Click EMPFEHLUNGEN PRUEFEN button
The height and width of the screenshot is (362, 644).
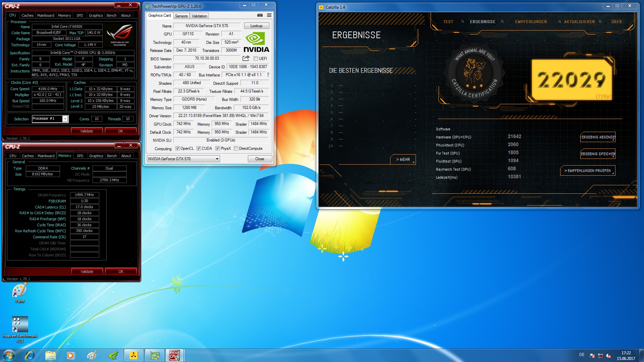click(x=588, y=171)
